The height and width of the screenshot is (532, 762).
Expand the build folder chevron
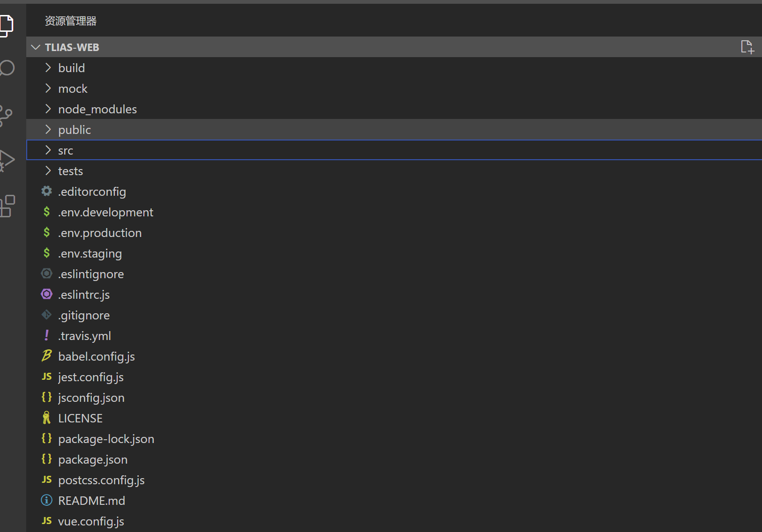point(48,68)
